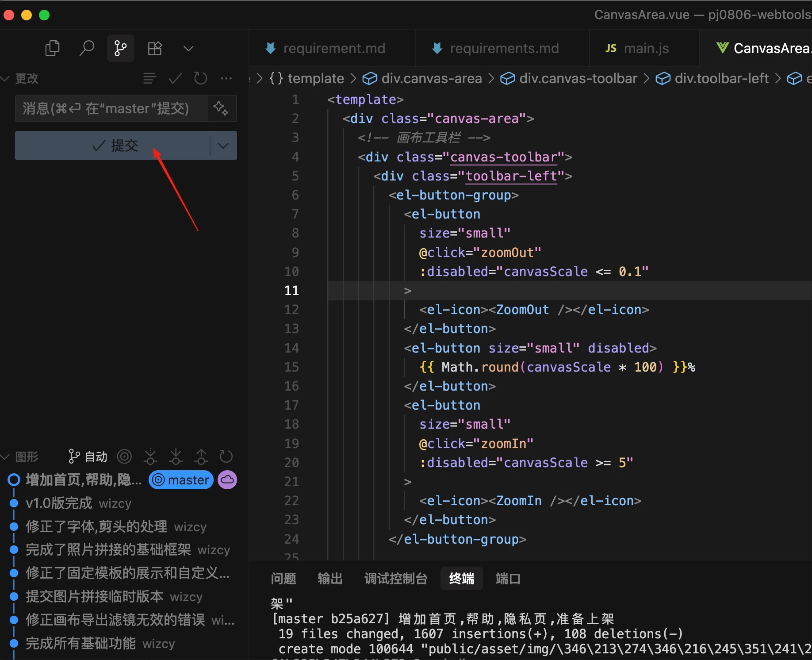The image size is (812, 660).
Task: Click the green fullscreen window button
Action: coord(44,15)
